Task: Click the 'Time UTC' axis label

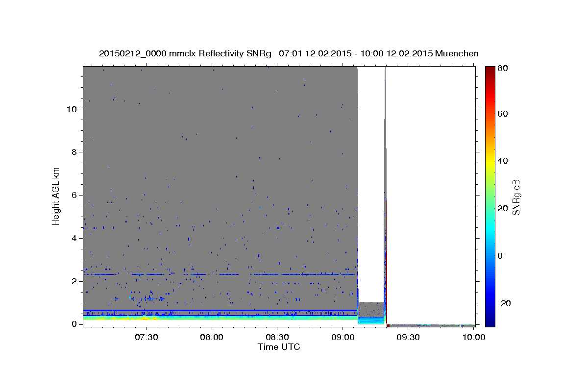Action: 279,347
